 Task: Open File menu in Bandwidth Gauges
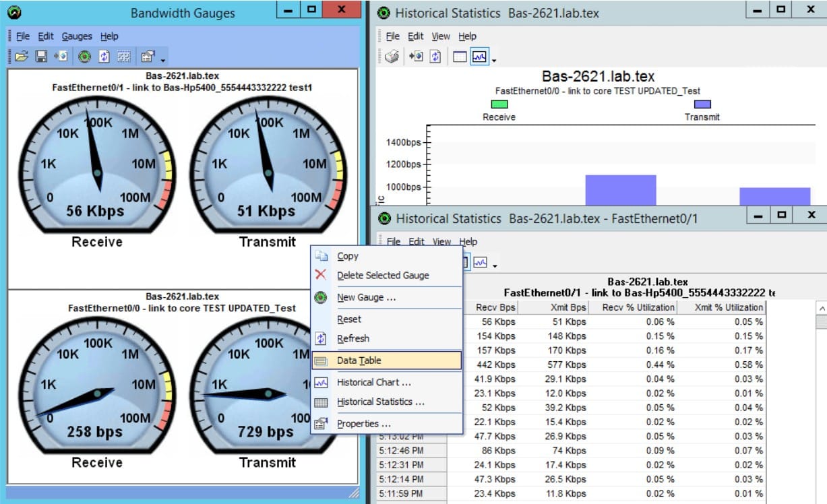tap(23, 36)
